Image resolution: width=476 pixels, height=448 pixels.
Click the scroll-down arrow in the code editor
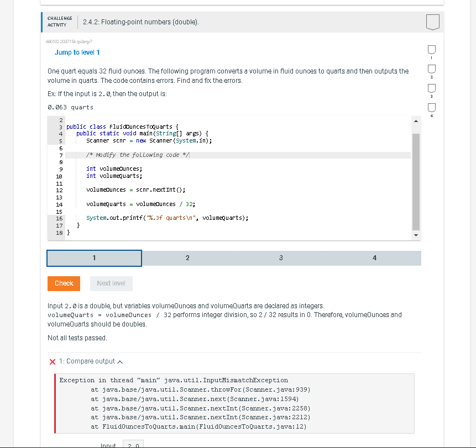pyautogui.click(x=416, y=235)
